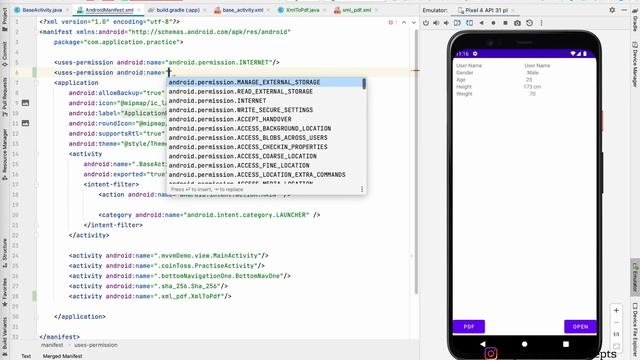Select android.permission.INTERNET suggestion in the popup
This screenshot has width=640, height=360.
click(264, 100)
